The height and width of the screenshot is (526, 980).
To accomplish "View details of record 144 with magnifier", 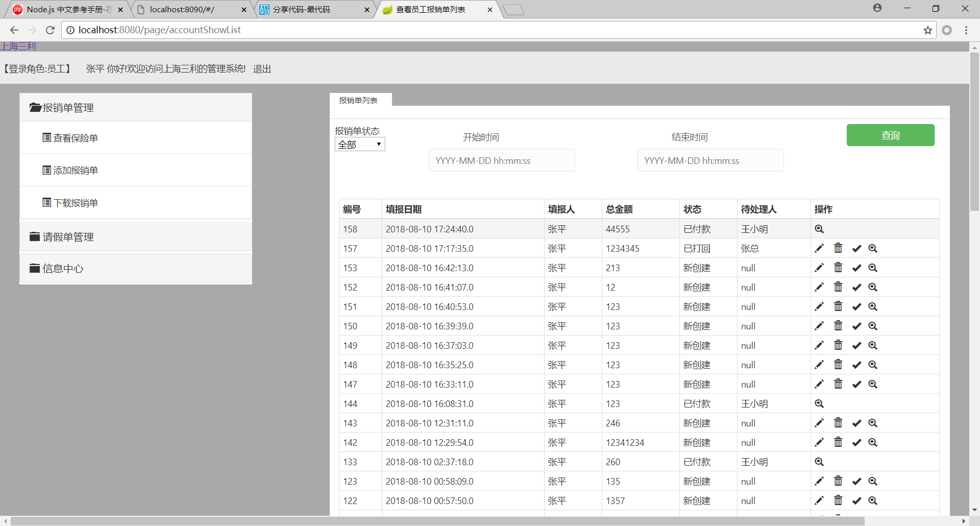I will (819, 404).
